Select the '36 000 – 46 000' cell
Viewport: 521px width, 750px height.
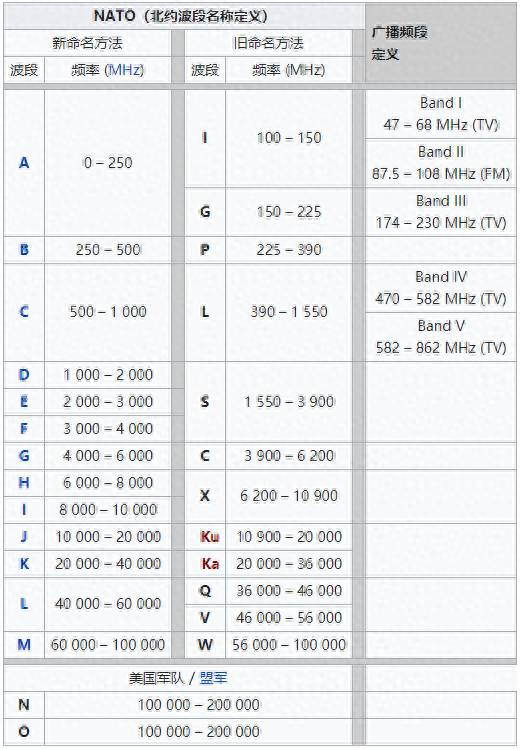(x=289, y=591)
